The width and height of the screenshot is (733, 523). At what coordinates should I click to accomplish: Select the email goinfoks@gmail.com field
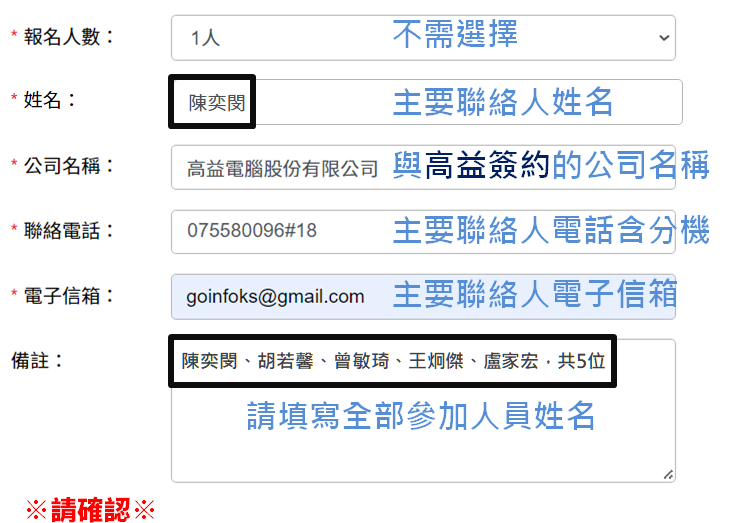(x=275, y=296)
